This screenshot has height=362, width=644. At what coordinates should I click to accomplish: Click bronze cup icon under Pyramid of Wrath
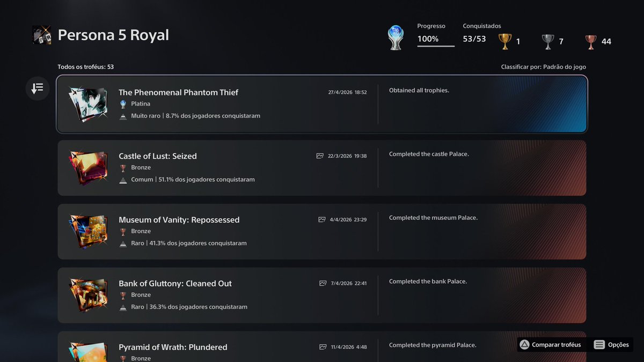pyautogui.click(x=123, y=358)
